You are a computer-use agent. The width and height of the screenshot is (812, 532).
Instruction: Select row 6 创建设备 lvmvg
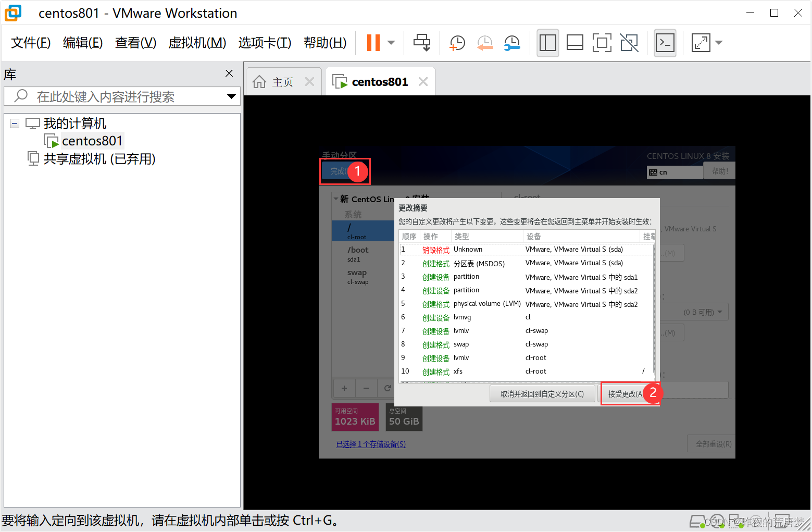[x=527, y=317]
